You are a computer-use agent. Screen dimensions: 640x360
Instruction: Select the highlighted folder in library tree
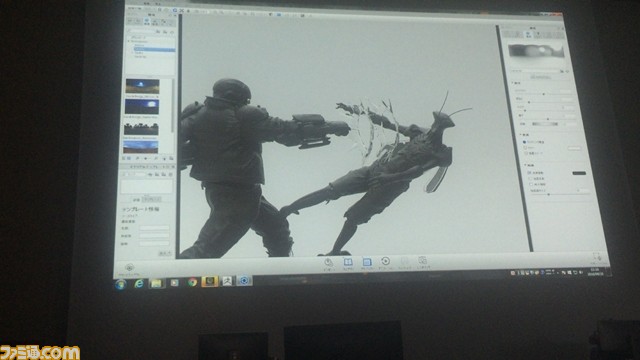click(154, 49)
